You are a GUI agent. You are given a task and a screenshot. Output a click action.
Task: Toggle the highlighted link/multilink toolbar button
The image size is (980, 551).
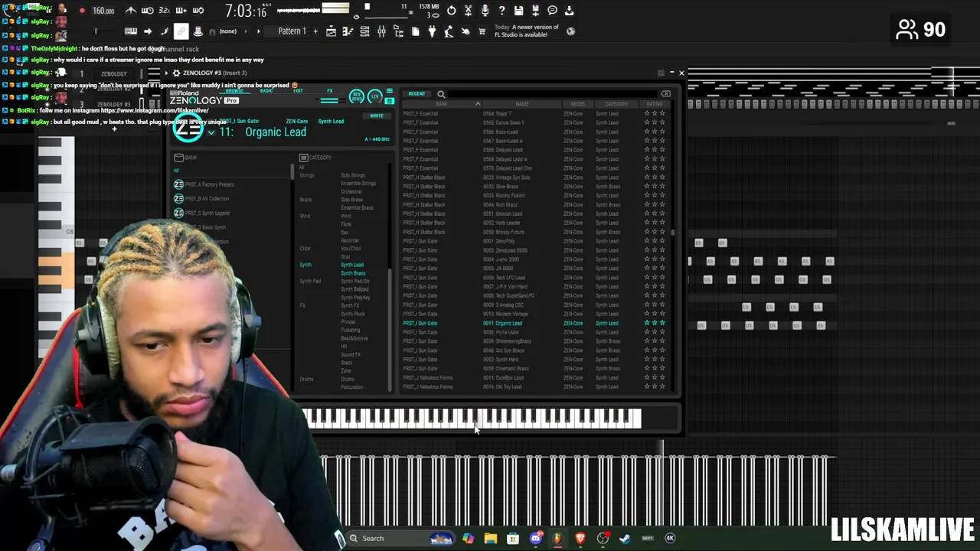[181, 31]
